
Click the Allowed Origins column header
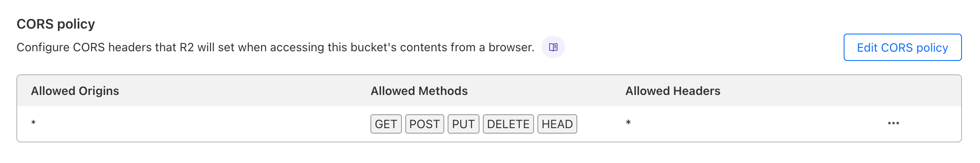click(75, 91)
